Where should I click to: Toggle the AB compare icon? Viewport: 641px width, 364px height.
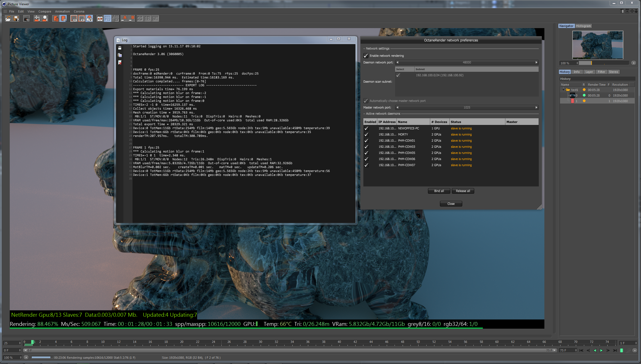click(x=100, y=19)
